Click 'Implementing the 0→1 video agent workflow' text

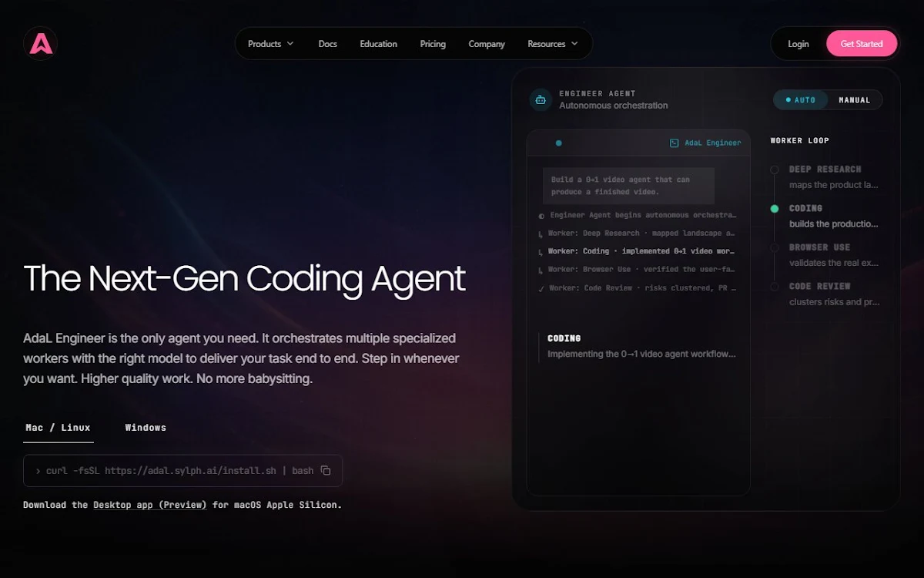(641, 355)
